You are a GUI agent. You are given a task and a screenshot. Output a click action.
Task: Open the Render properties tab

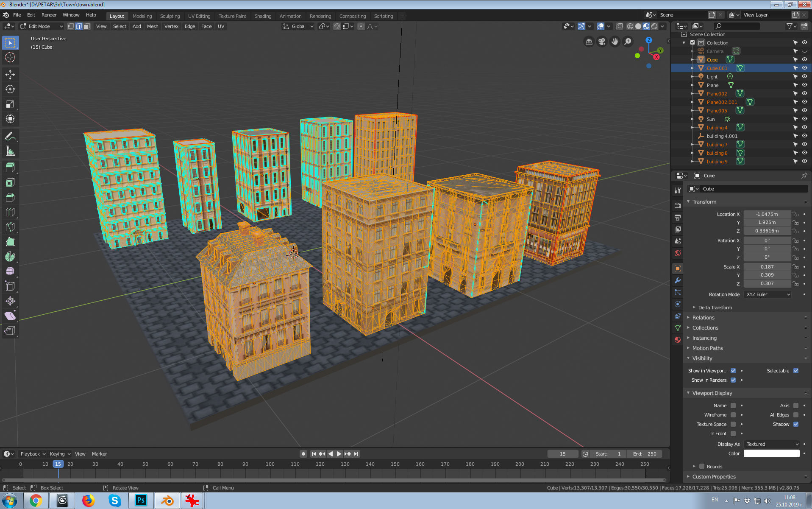(678, 206)
